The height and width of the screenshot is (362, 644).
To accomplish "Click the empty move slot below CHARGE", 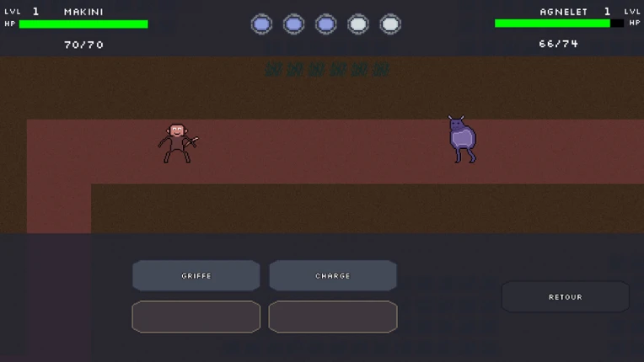I will coord(333,317).
